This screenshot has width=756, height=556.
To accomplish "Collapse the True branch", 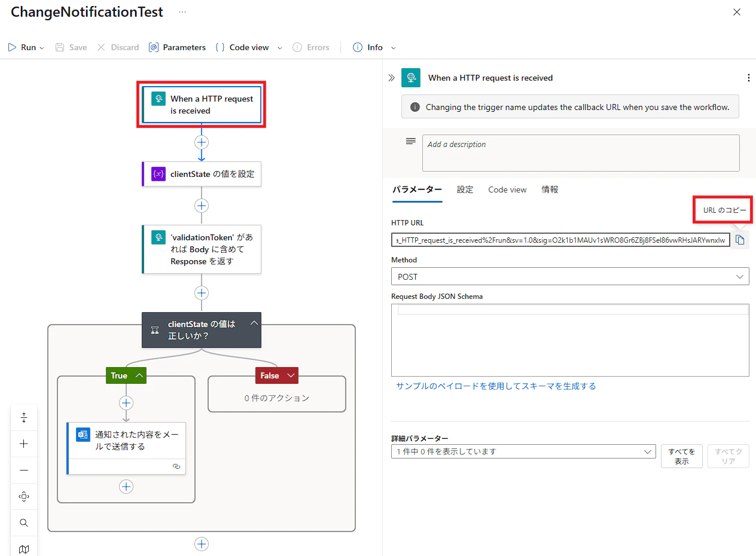I will tap(139, 375).
